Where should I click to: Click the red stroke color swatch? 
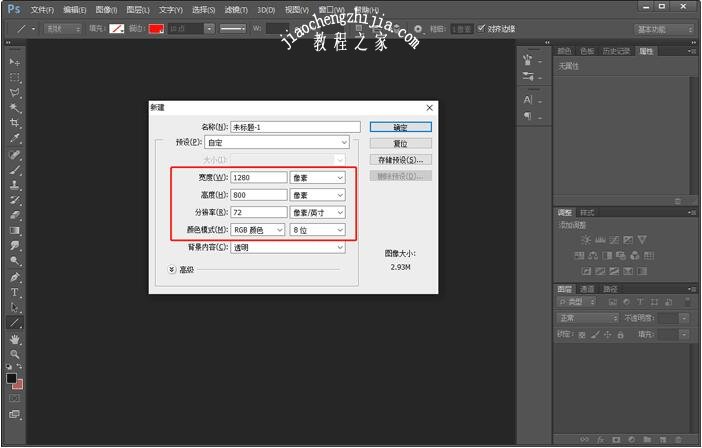click(156, 29)
